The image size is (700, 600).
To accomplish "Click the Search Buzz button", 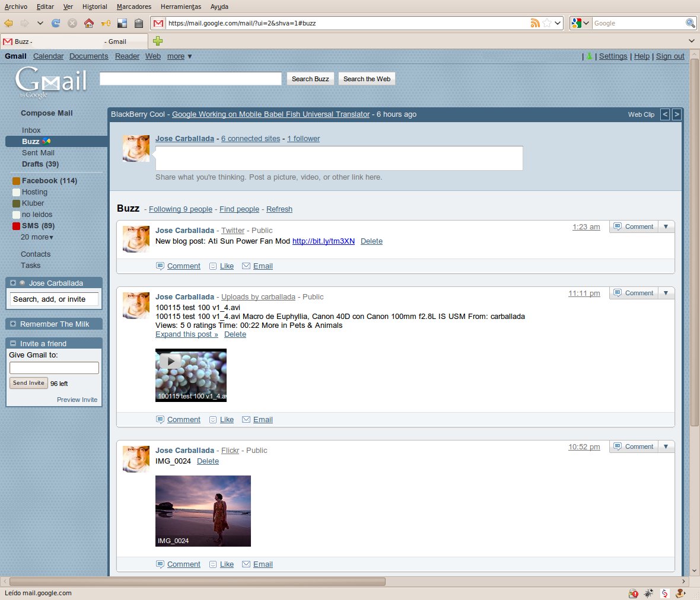I will [x=310, y=79].
